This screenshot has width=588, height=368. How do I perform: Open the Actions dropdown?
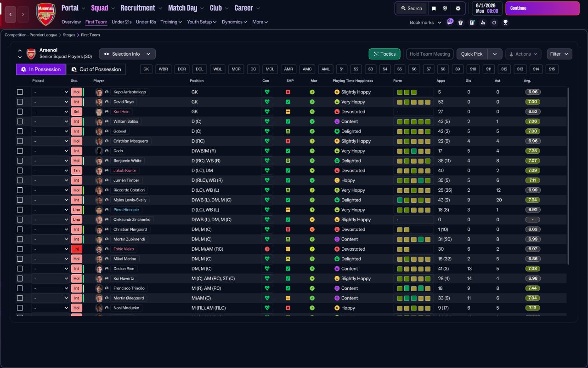(x=523, y=54)
